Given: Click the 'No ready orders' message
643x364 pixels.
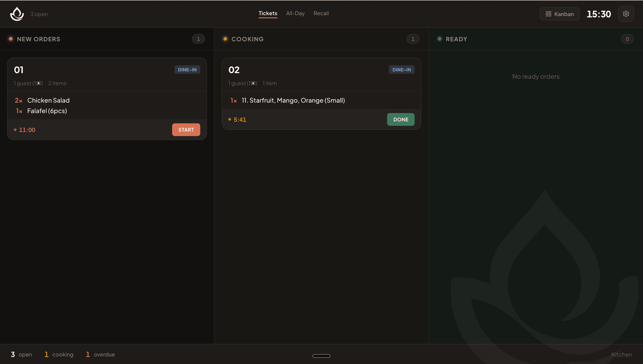Looking at the screenshot, I should (x=536, y=77).
